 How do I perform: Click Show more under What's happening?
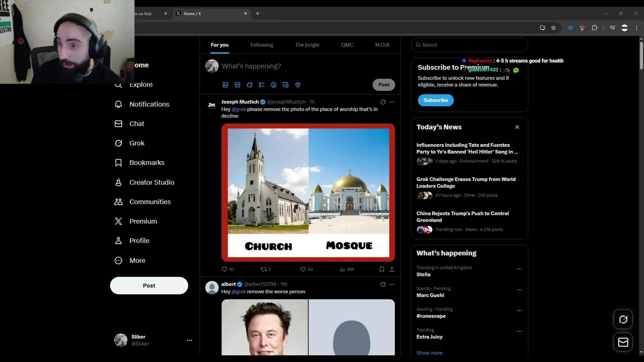coord(430,353)
